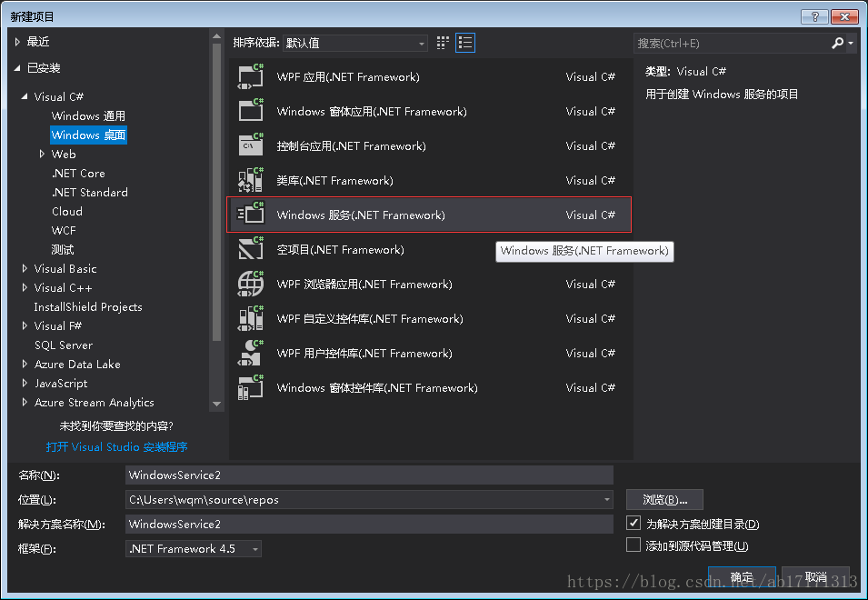868x600 pixels.
Task: Close the 新建项目 dialog
Action: click(x=844, y=16)
